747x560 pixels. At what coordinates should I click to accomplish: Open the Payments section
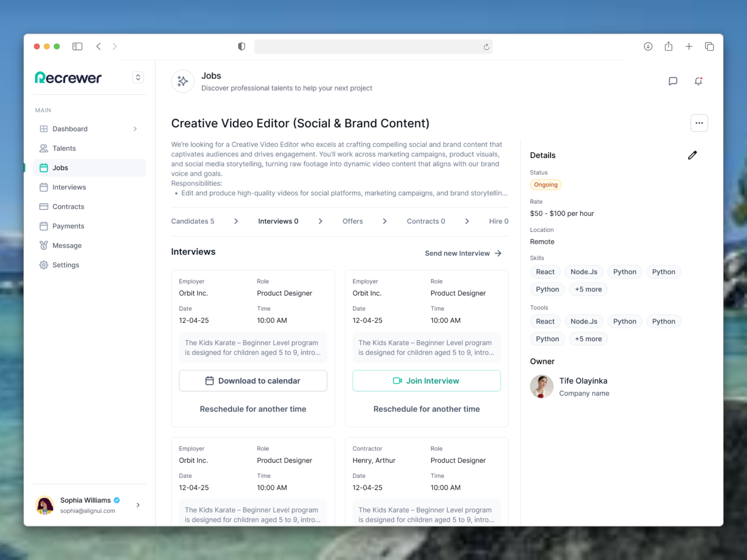(x=68, y=226)
